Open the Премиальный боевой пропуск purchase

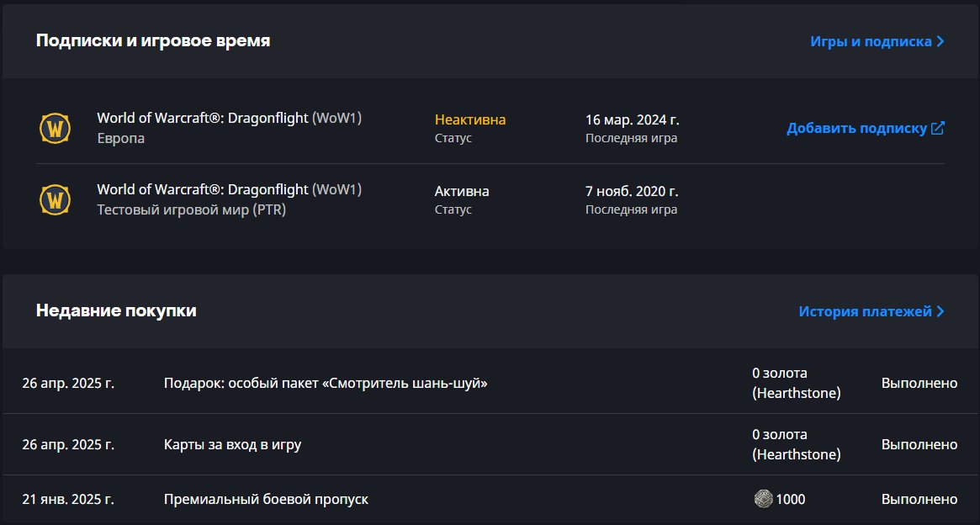point(266,499)
